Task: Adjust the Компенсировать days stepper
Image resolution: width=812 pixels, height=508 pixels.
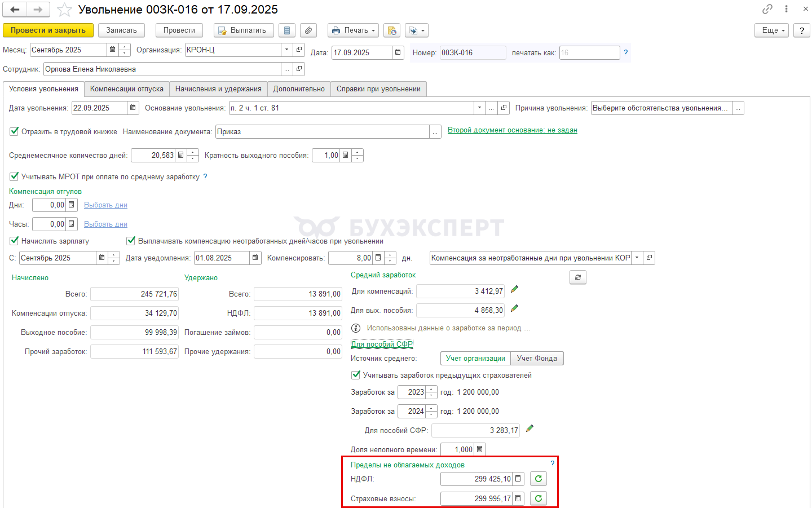Action: (390, 258)
